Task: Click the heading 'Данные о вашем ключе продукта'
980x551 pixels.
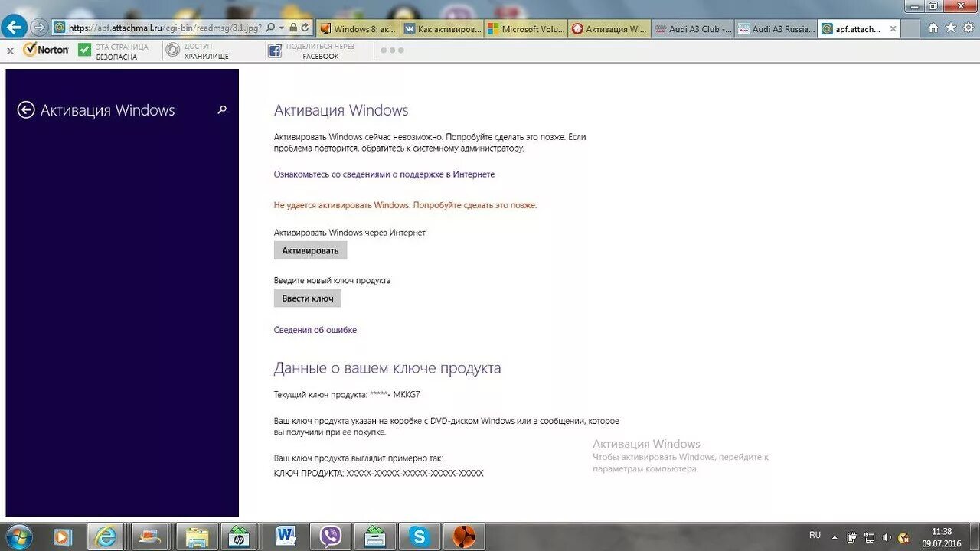Action: click(387, 368)
